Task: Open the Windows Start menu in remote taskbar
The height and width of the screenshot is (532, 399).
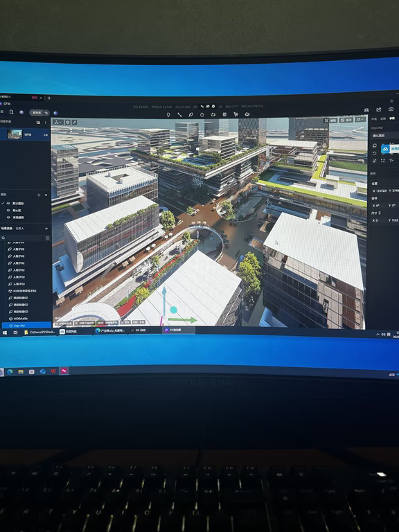Action: [x=5, y=332]
